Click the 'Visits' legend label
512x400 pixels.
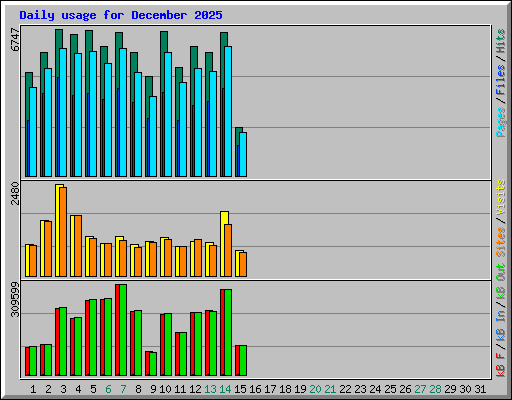(x=501, y=197)
